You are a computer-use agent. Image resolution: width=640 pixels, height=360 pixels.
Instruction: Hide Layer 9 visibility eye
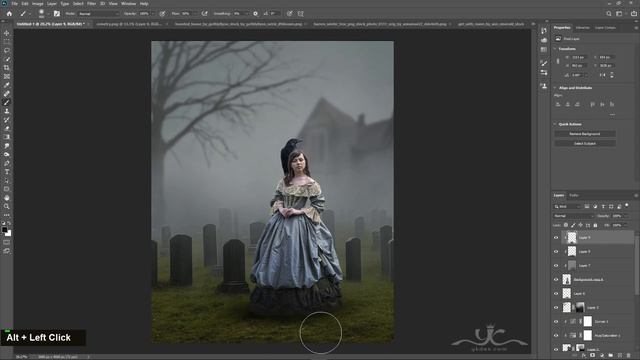pyautogui.click(x=556, y=238)
